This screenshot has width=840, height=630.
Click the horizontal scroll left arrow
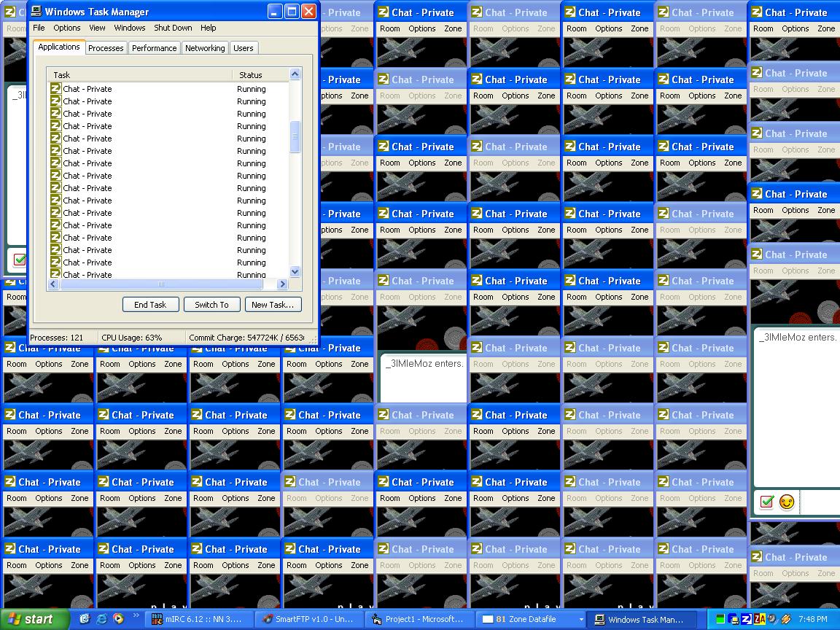coord(52,284)
